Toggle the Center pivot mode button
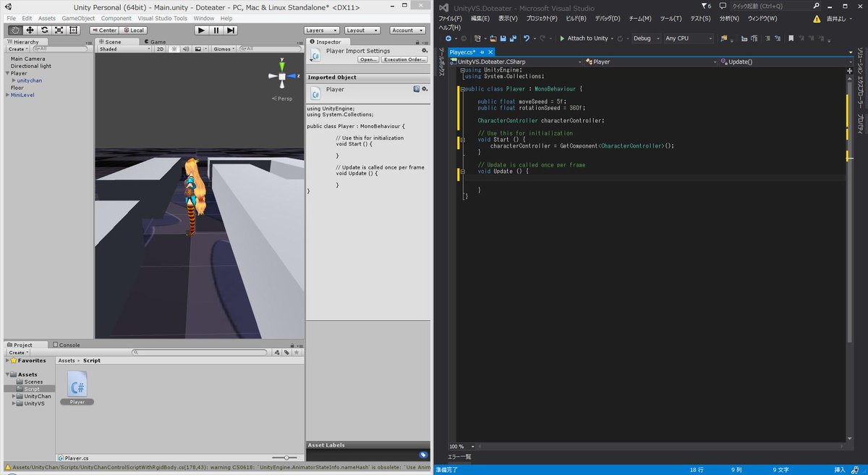The width and height of the screenshot is (868, 475). point(104,30)
